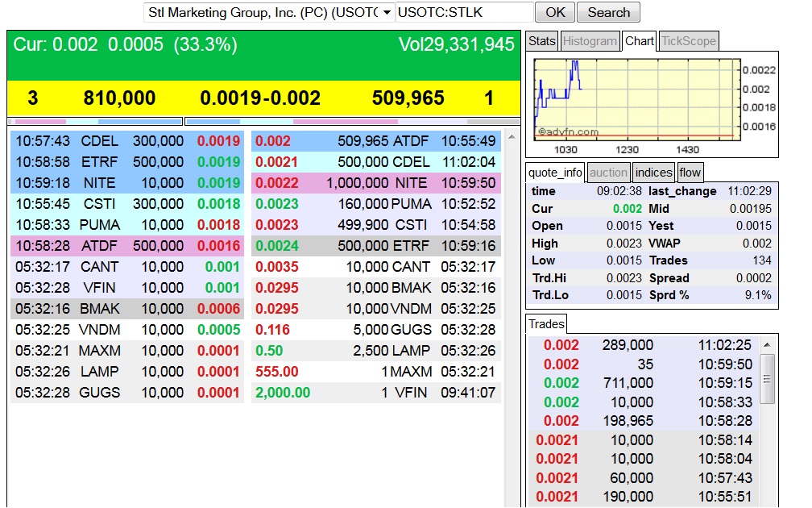The height and width of the screenshot is (508, 812).
Task: Click the Trades count 134
Action: pyautogui.click(x=762, y=260)
